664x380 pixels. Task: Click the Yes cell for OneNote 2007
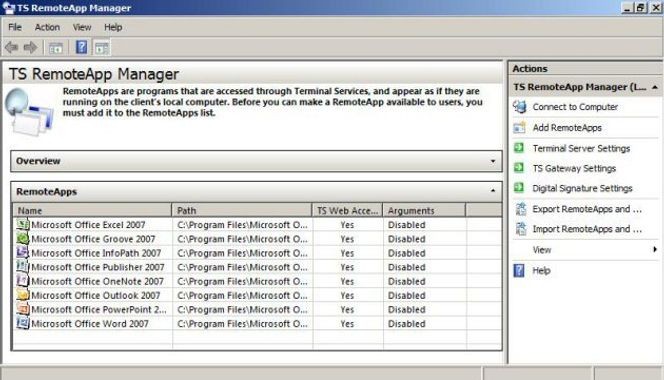[x=347, y=281]
